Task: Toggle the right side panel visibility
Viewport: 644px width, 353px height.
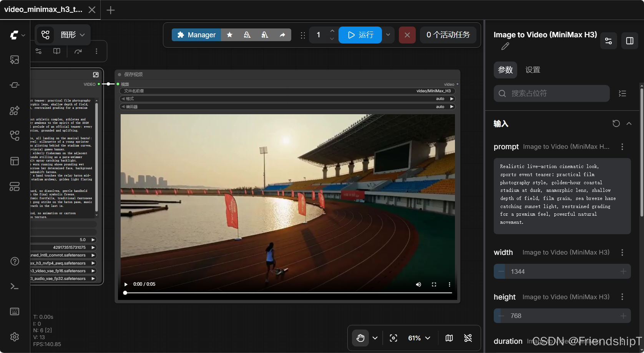Action: [x=630, y=41]
